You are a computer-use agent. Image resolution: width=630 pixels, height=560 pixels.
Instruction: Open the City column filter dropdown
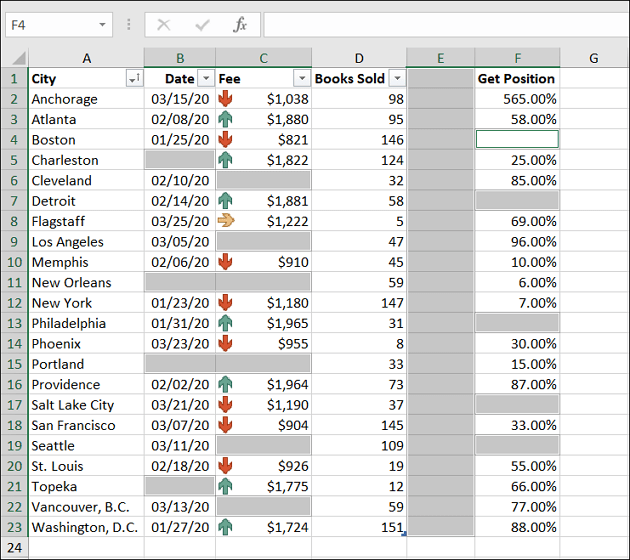[x=134, y=78]
